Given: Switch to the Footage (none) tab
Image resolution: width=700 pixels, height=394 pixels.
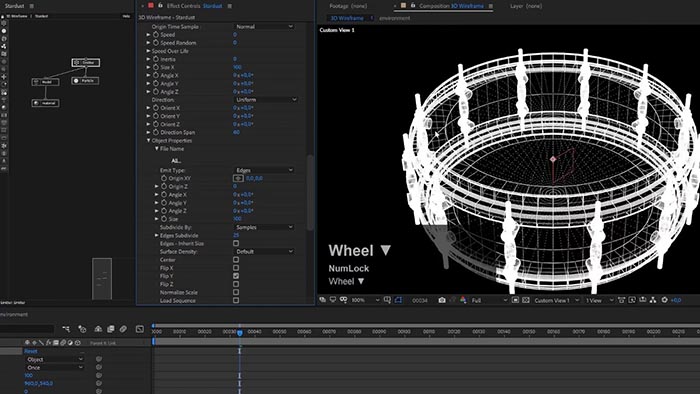Looking at the screenshot, I should (x=348, y=6).
